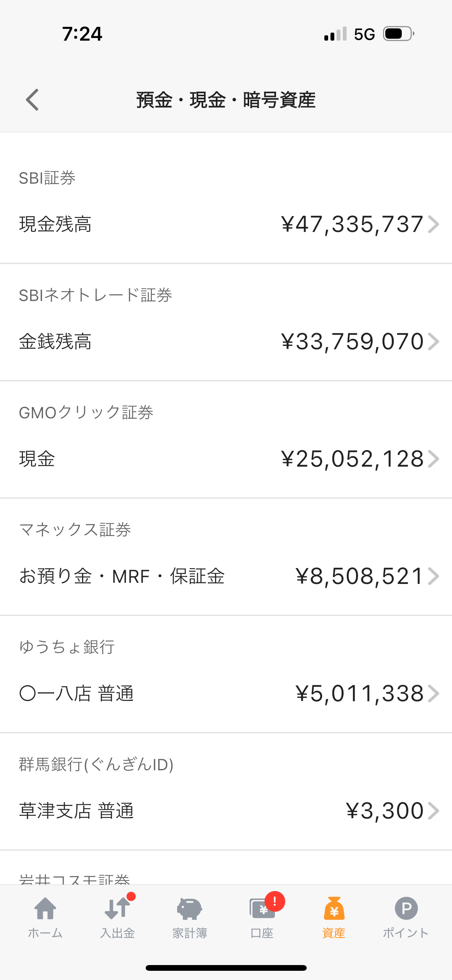
Task: Open the 入出金 transfer arrows icon
Action: (x=117, y=908)
